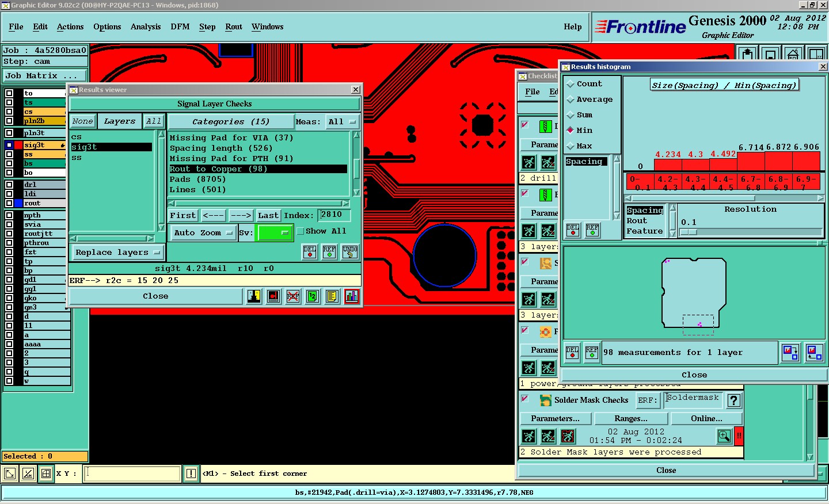The height and width of the screenshot is (504, 829).
Task: Click the first running-figure icon in Solder Mask Checks
Action: [x=528, y=436]
